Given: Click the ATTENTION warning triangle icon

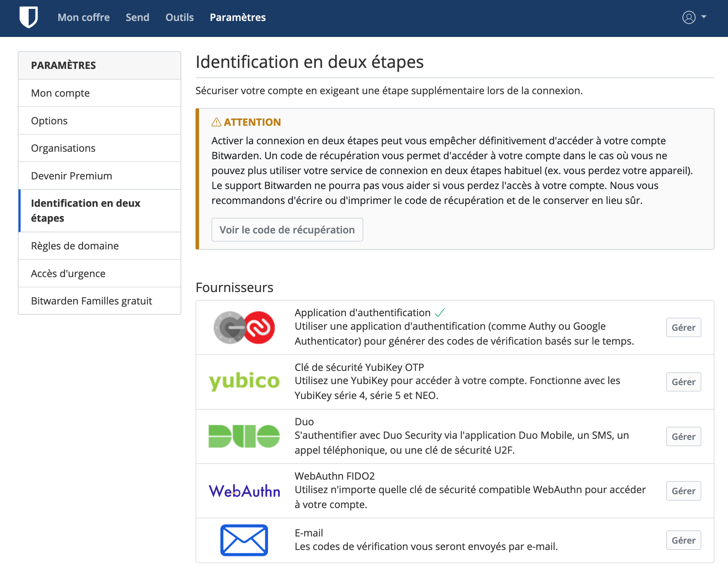Looking at the screenshot, I should point(216,122).
